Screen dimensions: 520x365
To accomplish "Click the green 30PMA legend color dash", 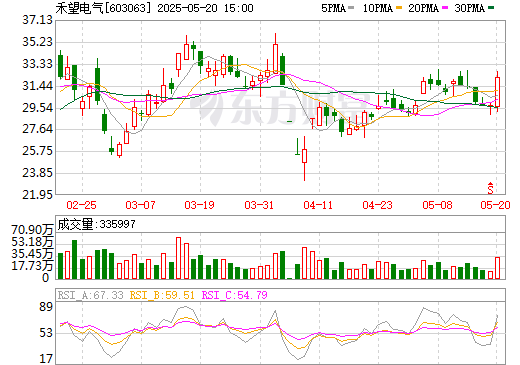I will pyautogui.click(x=491, y=7).
